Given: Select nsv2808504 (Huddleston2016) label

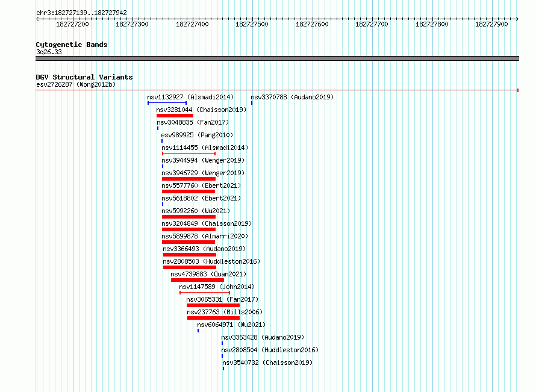Looking at the screenshot, I should coord(270,350).
